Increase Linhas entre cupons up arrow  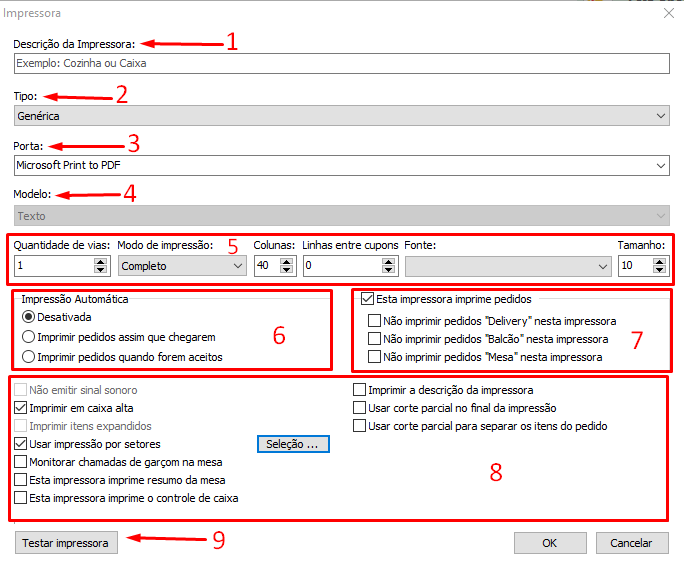coord(389,261)
